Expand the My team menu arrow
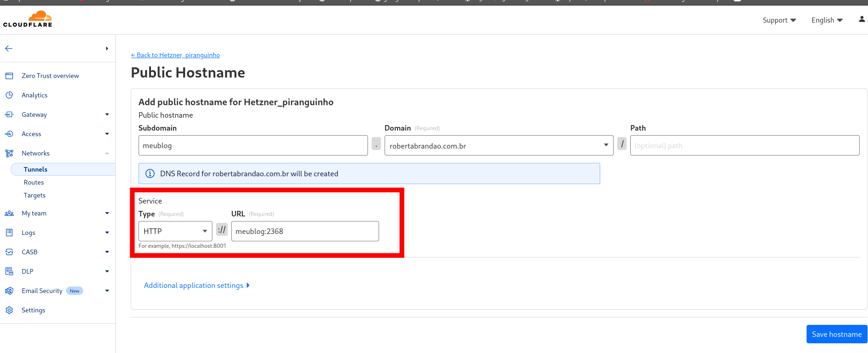 (107, 213)
